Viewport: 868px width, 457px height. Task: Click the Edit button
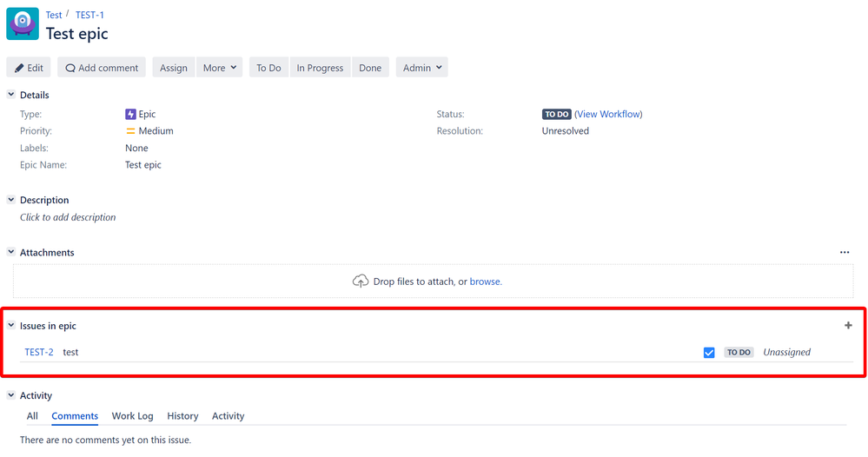pyautogui.click(x=29, y=68)
